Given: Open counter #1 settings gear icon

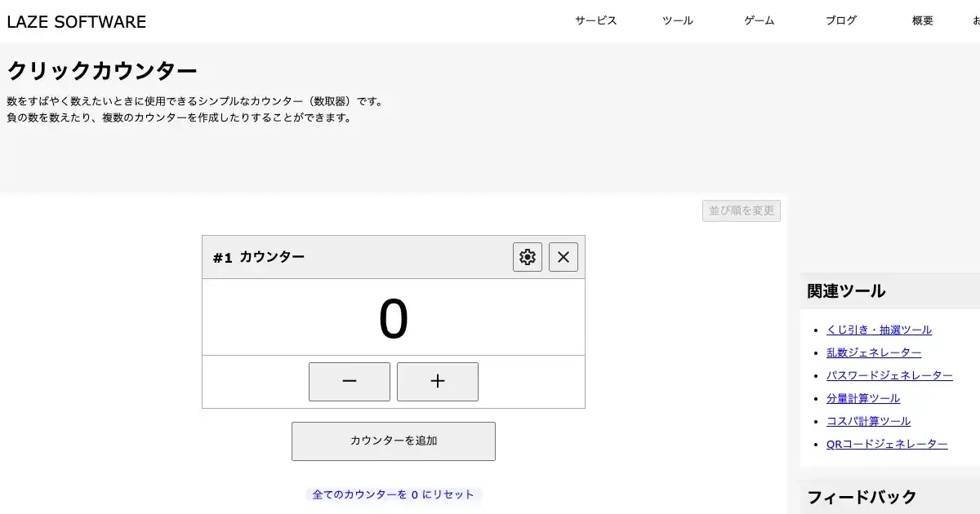Looking at the screenshot, I should [x=528, y=257].
